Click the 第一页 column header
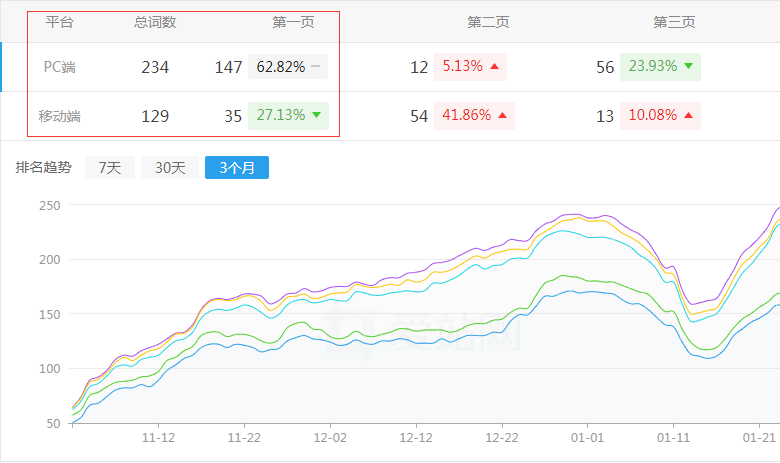This screenshot has height=463, width=780. coord(293,22)
